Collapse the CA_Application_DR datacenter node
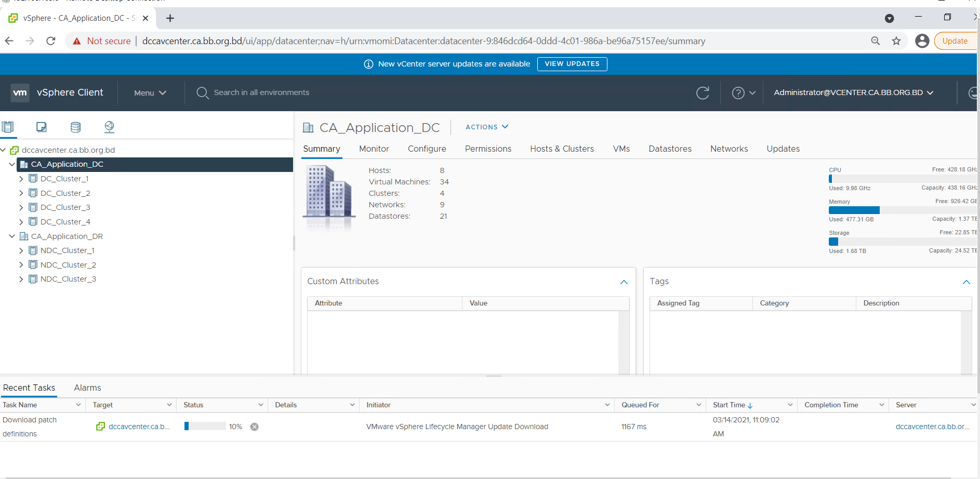 coord(11,236)
